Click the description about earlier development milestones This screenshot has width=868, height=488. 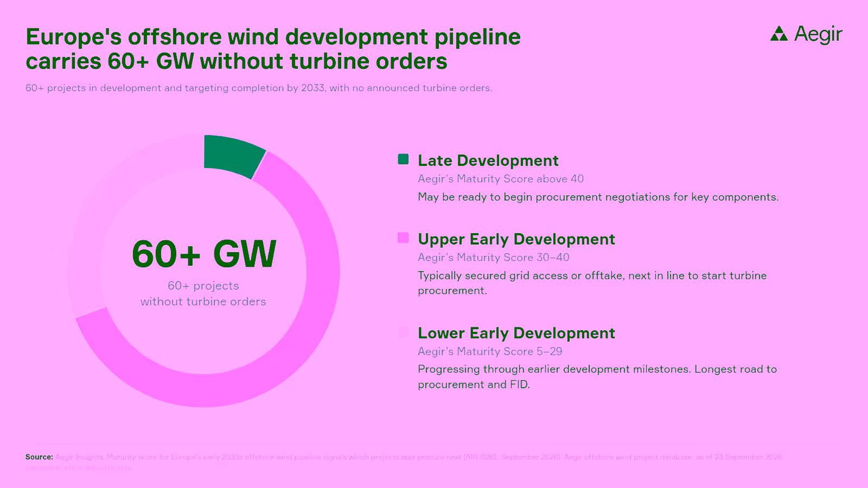click(597, 377)
